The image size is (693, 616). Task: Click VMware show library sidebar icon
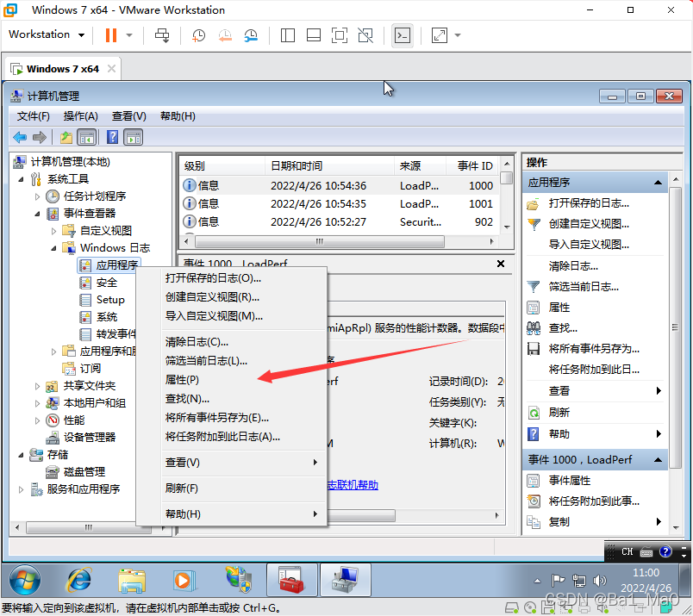click(x=288, y=35)
